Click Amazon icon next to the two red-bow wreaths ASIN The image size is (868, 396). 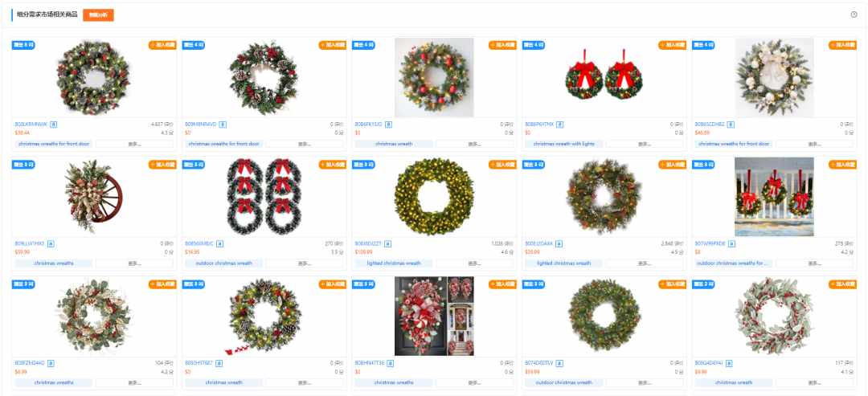[x=559, y=125]
